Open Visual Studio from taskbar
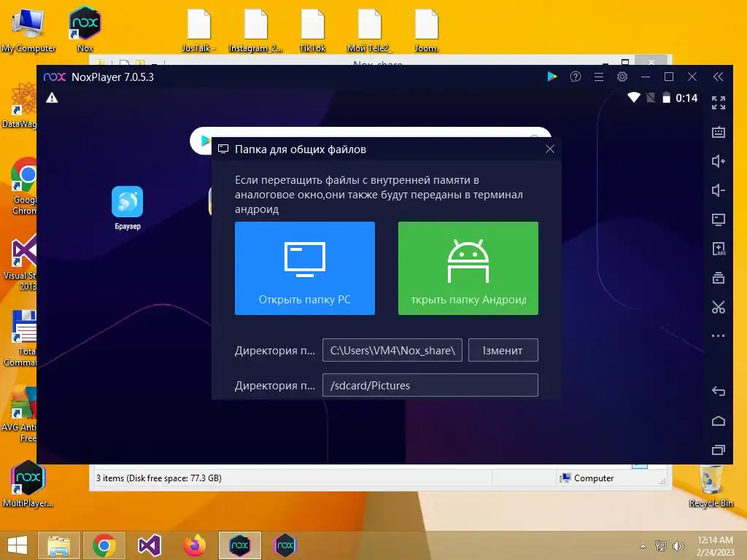The width and height of the screenshot is (747, 560). [150, 545]
